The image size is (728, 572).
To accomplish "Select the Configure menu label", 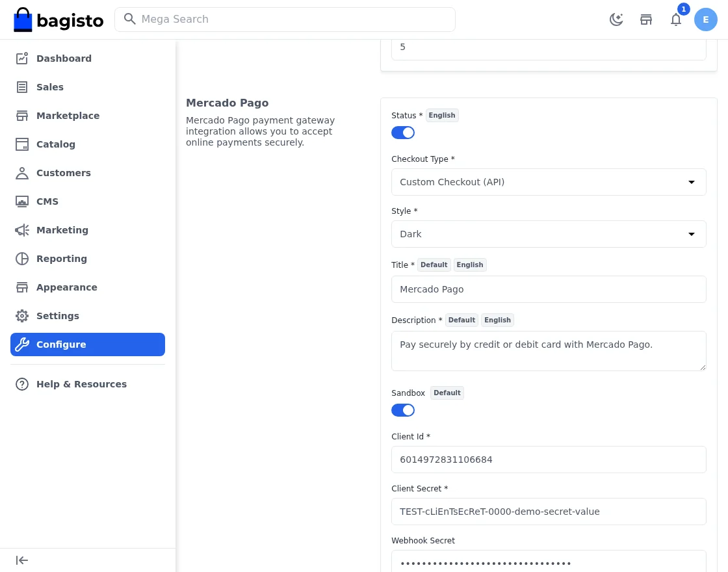I will [61, 344].
